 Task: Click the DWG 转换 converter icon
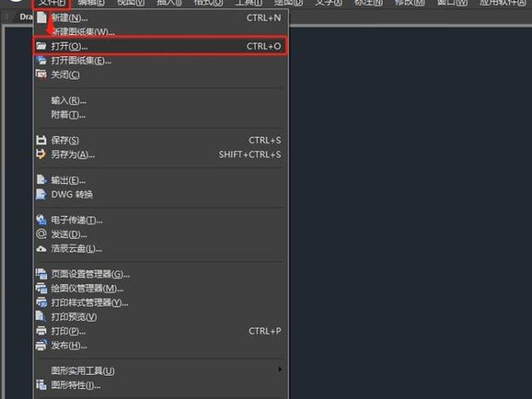[x=41, y=194]
